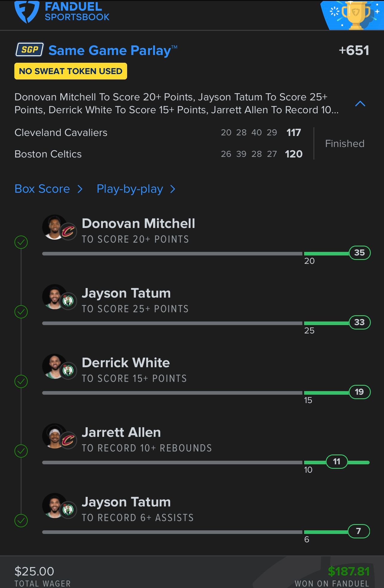Click the green checkmark beside Derrick White
Viewport: 384px width, 588px height.
tap(21, 381)
